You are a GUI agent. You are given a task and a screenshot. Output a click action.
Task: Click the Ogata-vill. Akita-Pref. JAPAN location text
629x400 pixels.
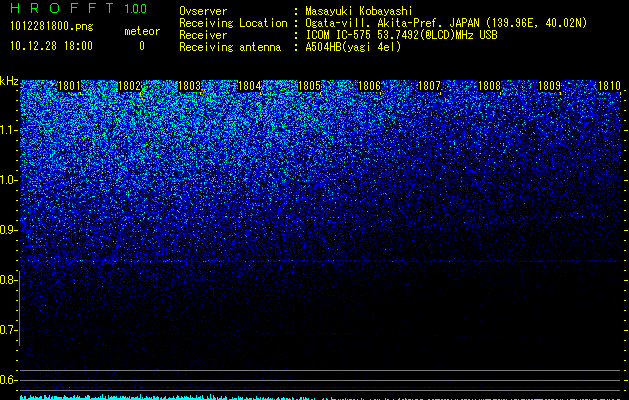pos(446,23)
